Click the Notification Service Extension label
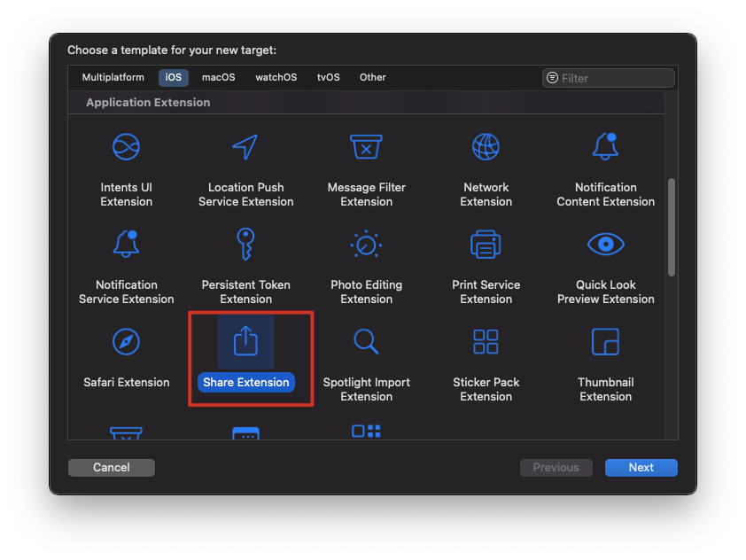 [126, 292]
